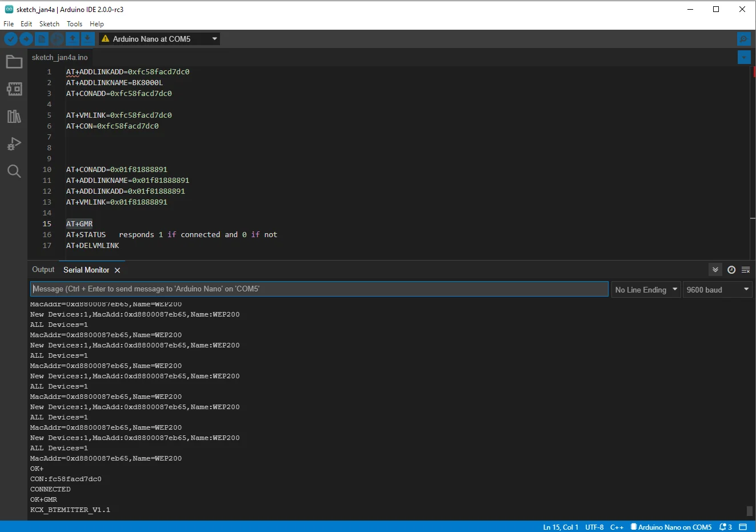Click the KCX_BTEMITTER_V1.1 output line
The width and height of the screenshot is (756, 532).
[x=70, y=510]
